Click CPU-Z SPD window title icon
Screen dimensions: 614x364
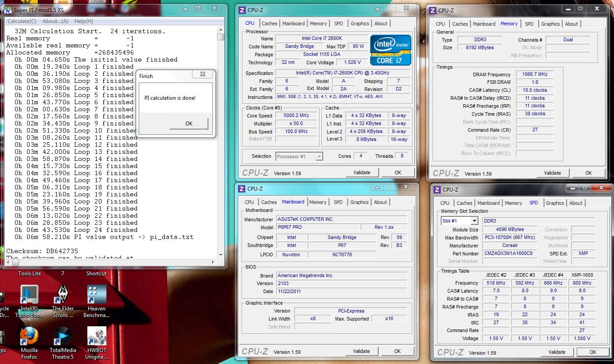(x=437, y=189)
